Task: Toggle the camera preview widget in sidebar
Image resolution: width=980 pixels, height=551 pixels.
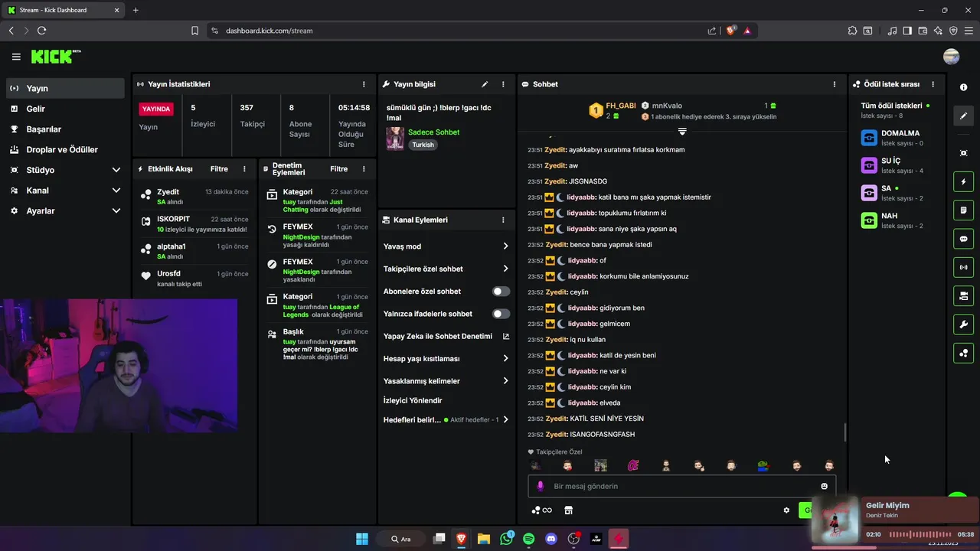Action: click(x=964, y=295)
